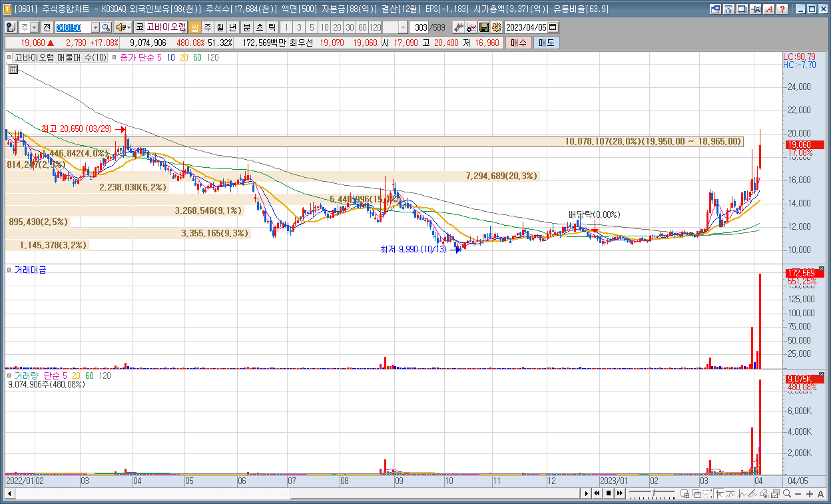831x504 pixels.
Task: Select the minute (분) chart period
Action: click(x=247, y=27)
